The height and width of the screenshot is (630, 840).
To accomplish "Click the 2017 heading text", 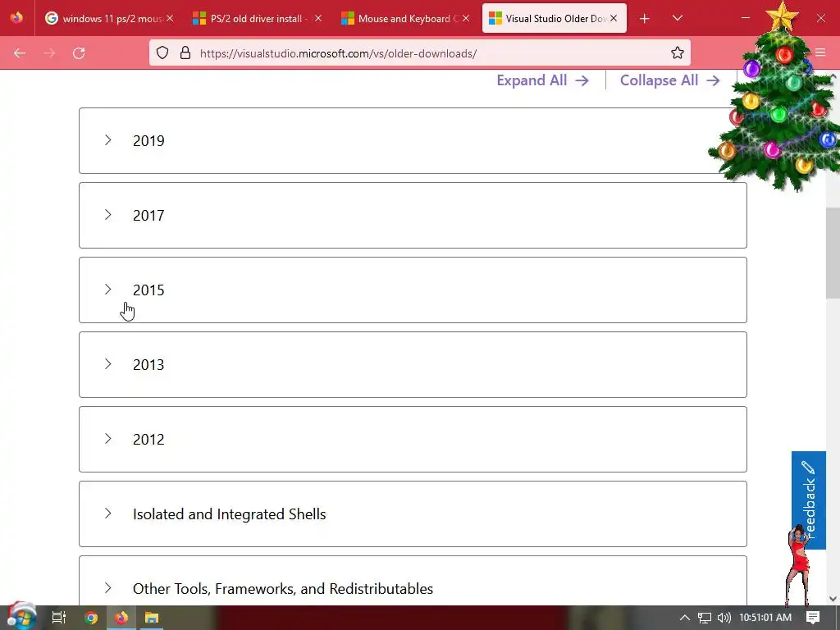I will [x=148, y=216].
